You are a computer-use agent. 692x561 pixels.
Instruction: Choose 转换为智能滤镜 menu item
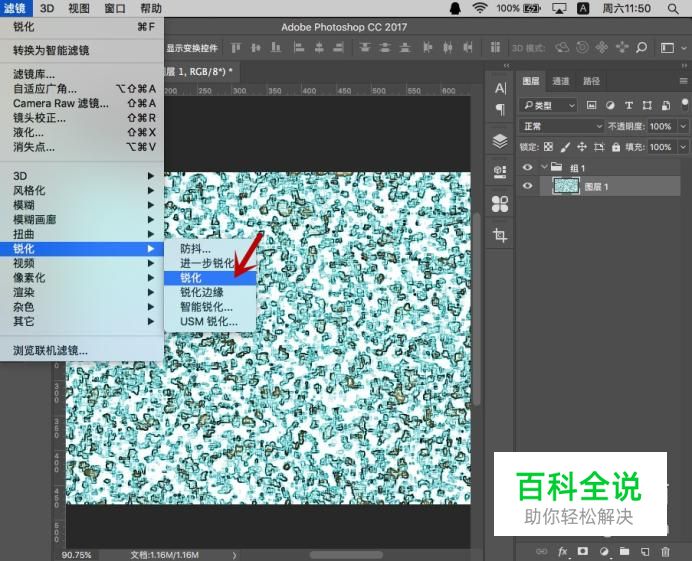(x=82, y=50)
